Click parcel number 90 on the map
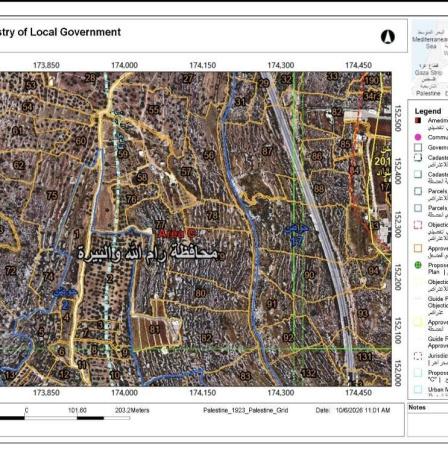 pyautogui.click(x=310, y=275)
